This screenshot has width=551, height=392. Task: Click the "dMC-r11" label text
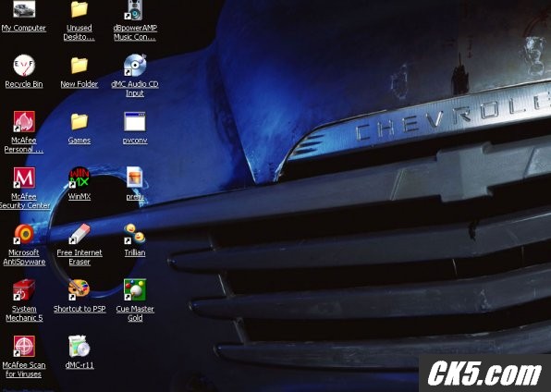[80, 365]
